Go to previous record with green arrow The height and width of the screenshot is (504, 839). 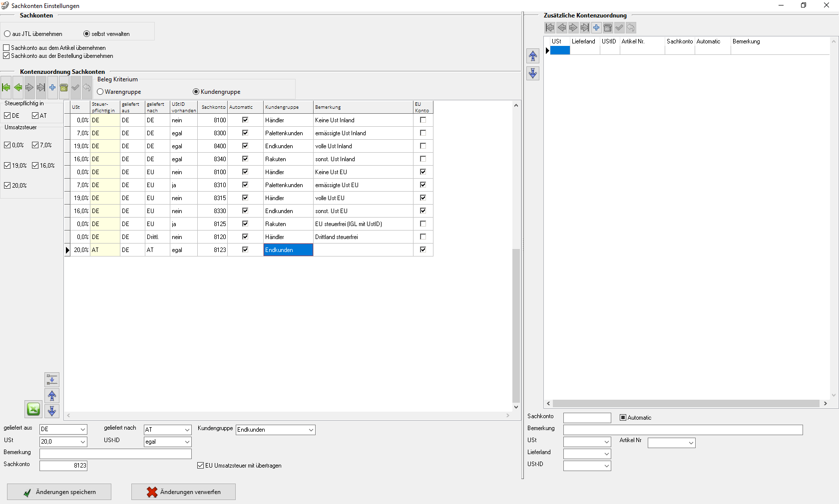18,88
